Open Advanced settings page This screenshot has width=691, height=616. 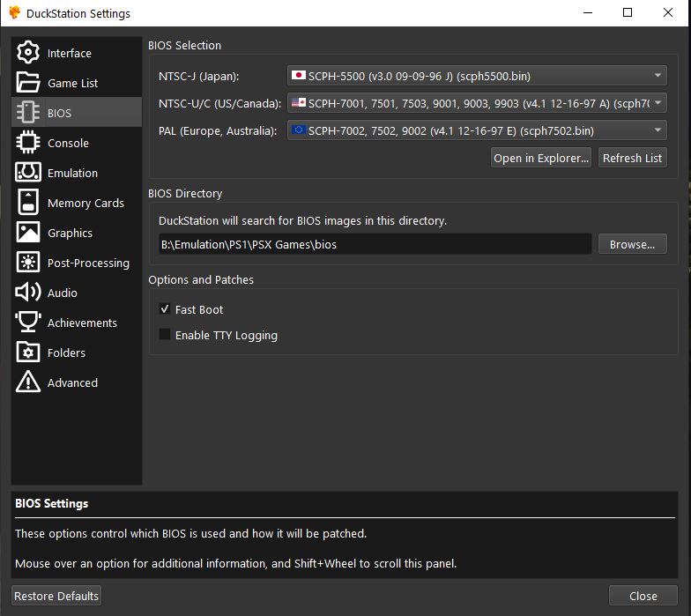coord(76,382)
